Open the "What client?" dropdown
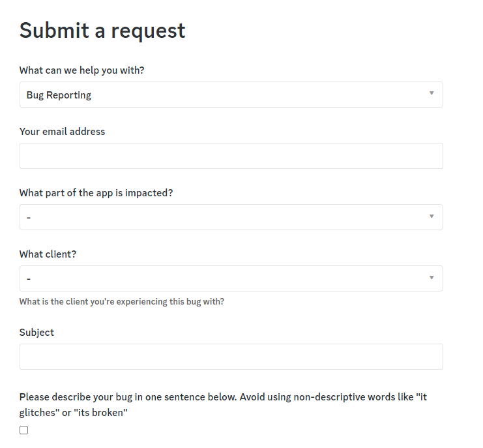 (x=231, y=278)
